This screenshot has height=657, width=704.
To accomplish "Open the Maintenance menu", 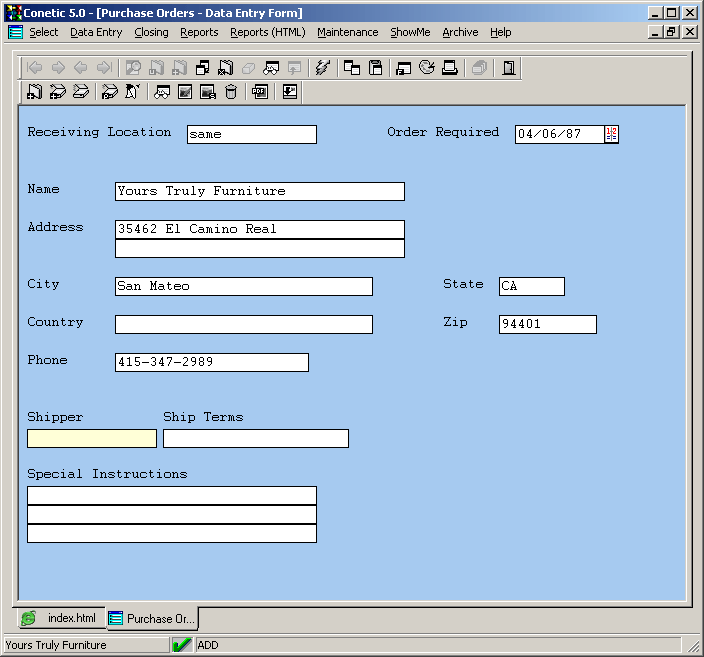I will [347, 32].
